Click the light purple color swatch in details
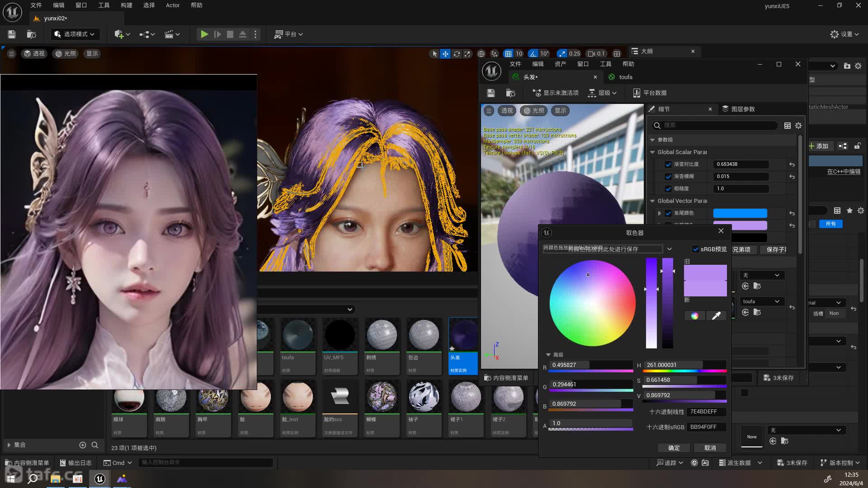 coord(740,225)
